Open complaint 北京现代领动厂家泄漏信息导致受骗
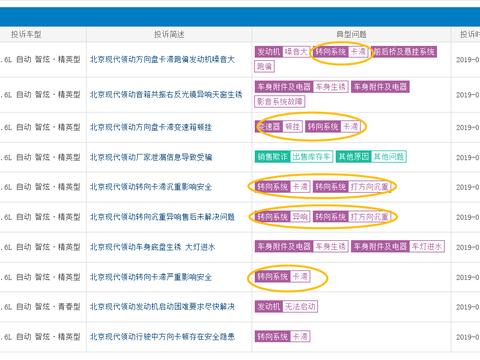 (151, 157)
